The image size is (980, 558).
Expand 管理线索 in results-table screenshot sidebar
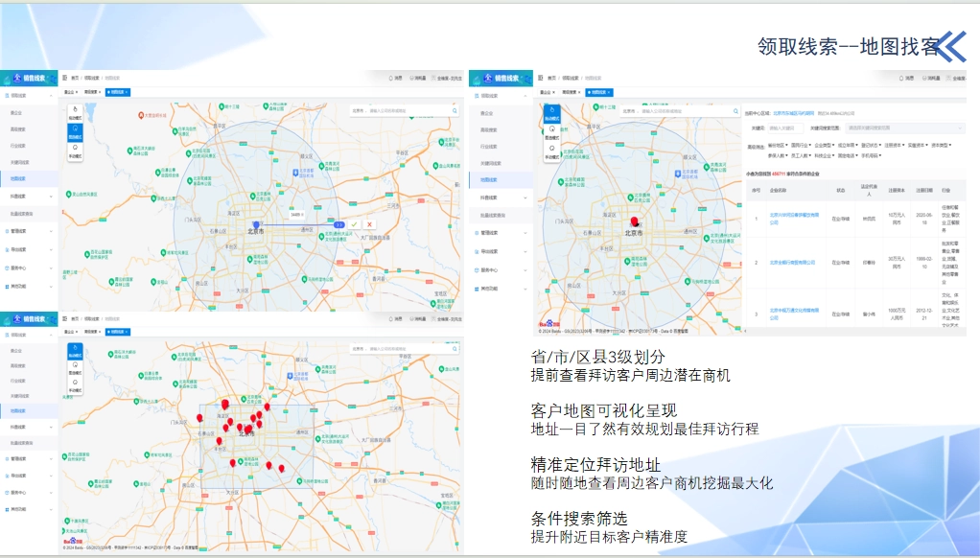click(502, 232)
